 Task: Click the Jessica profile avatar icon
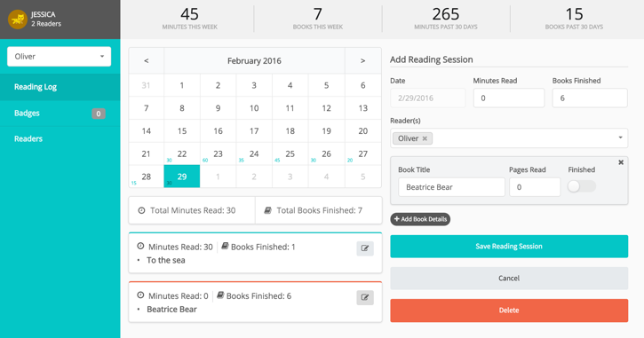(18, 19)
